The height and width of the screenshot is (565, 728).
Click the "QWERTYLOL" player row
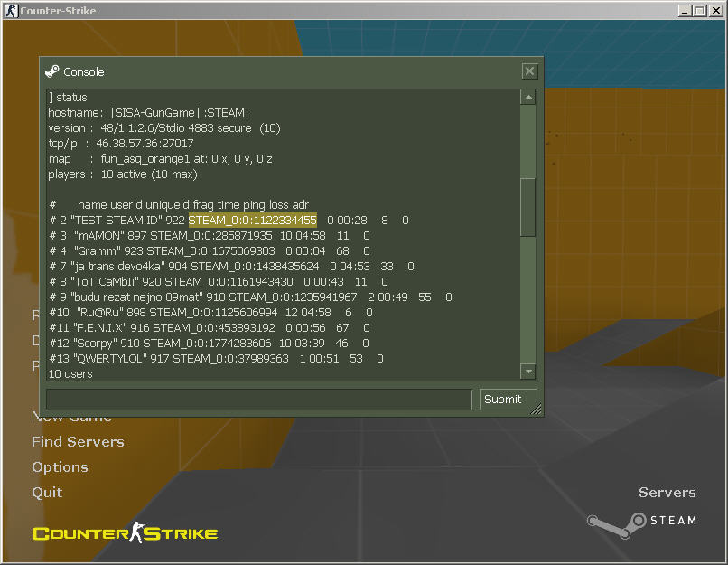217,358
